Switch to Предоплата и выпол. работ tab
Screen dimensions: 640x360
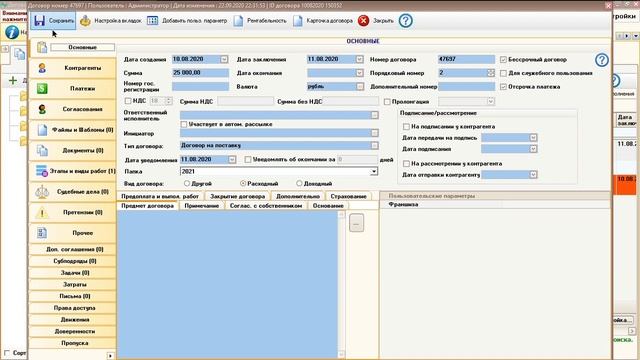point(160,196)
